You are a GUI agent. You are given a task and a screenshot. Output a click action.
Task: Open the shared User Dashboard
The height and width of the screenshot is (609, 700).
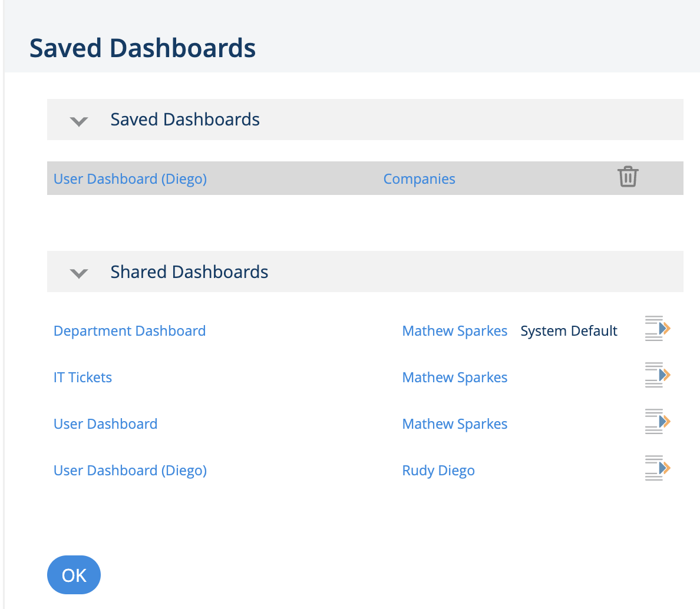(105, 423)
